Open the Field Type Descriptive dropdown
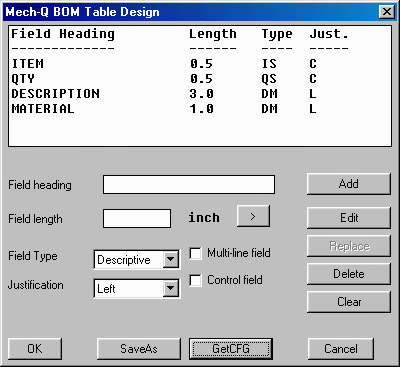 tap(137, 260)
